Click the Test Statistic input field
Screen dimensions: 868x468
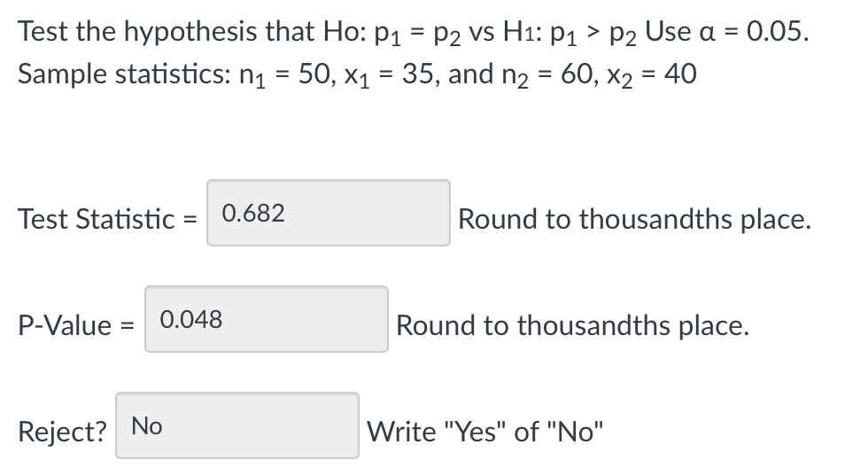point(329,213)
